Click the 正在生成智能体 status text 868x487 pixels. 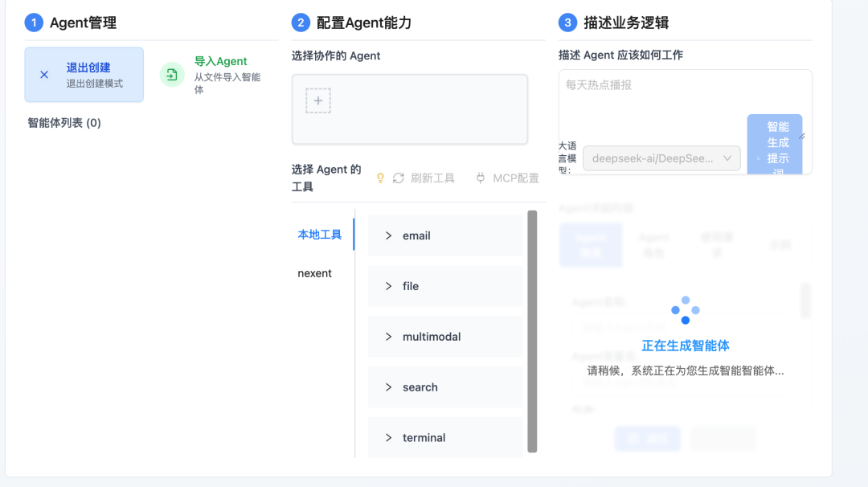(686, 346)
